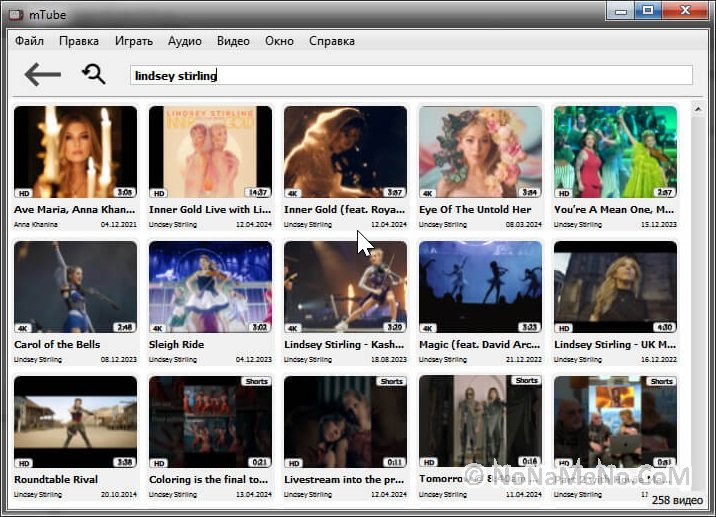The height and width of the screenshot is (517, 716).
Task: Click the mTube app icon in title bar
Action: 16,12
